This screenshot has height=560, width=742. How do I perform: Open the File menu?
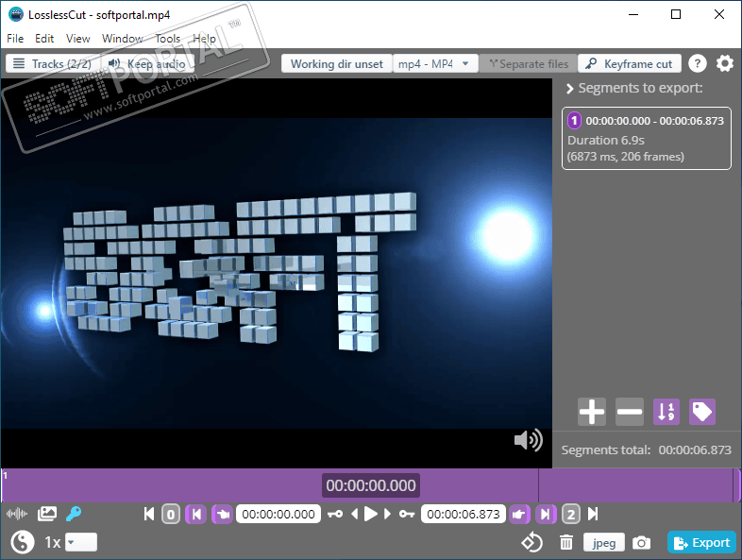pos(15,39)
